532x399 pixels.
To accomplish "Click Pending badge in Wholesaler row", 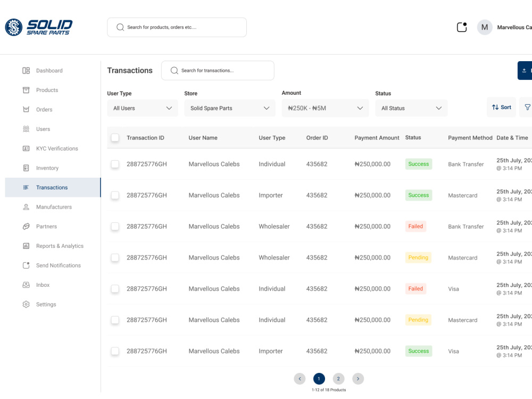I will click(418, 257).
